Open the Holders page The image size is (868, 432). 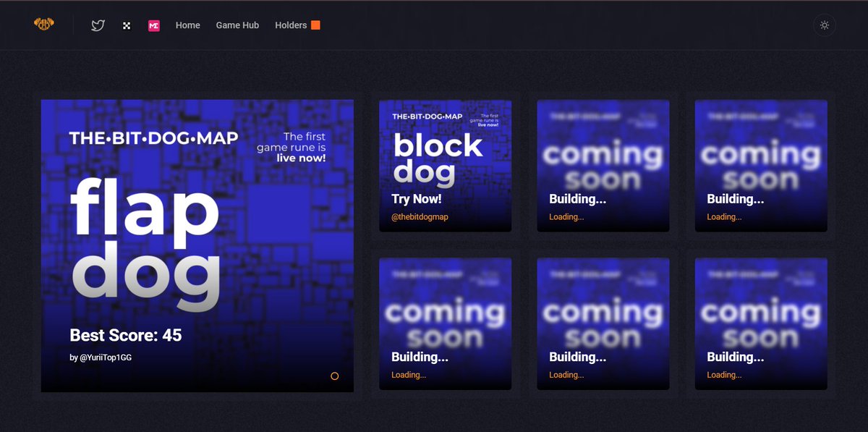click(x=292, y=25)
